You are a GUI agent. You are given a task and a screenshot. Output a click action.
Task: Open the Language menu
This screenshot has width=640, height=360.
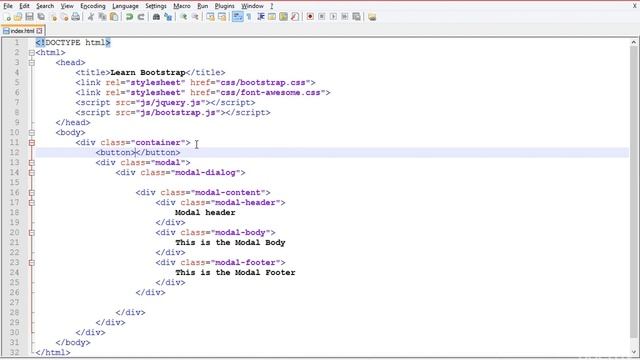(125, 6)
